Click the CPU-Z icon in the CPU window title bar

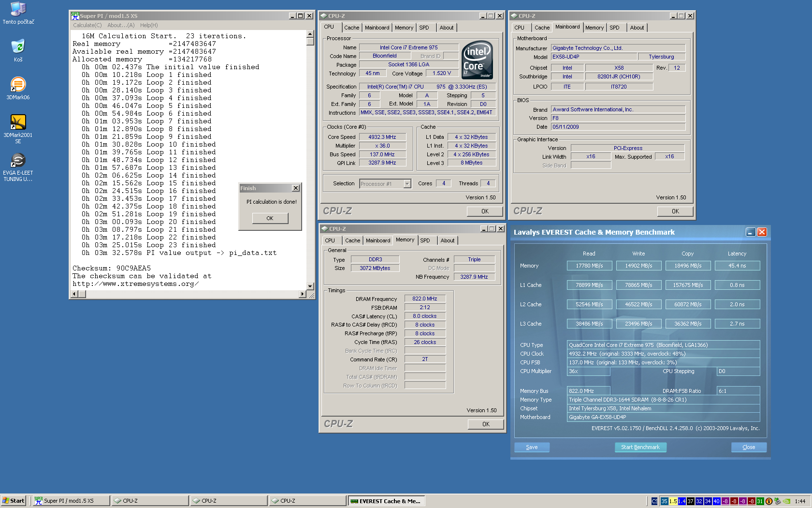(x=324, y=16)
